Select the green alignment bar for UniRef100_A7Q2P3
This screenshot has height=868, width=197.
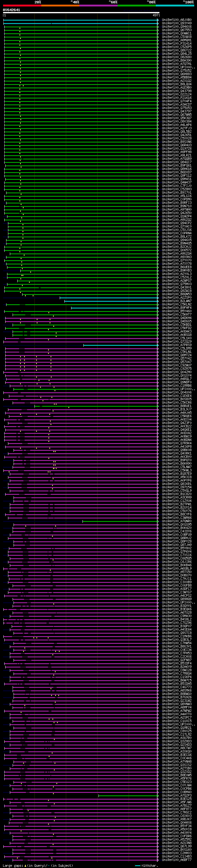coord(128,796)
